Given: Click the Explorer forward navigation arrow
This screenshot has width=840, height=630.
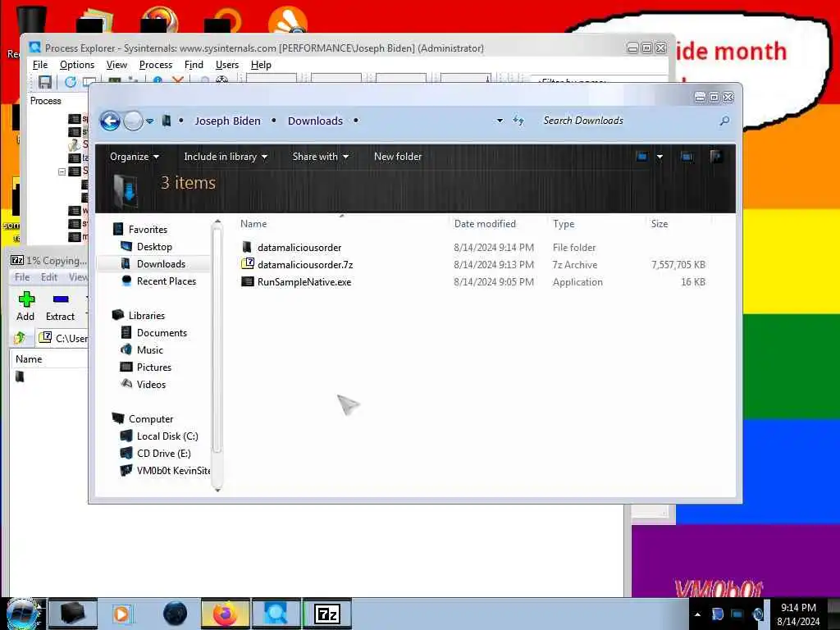Looking at the screenshot, I should tap(133, 121).
